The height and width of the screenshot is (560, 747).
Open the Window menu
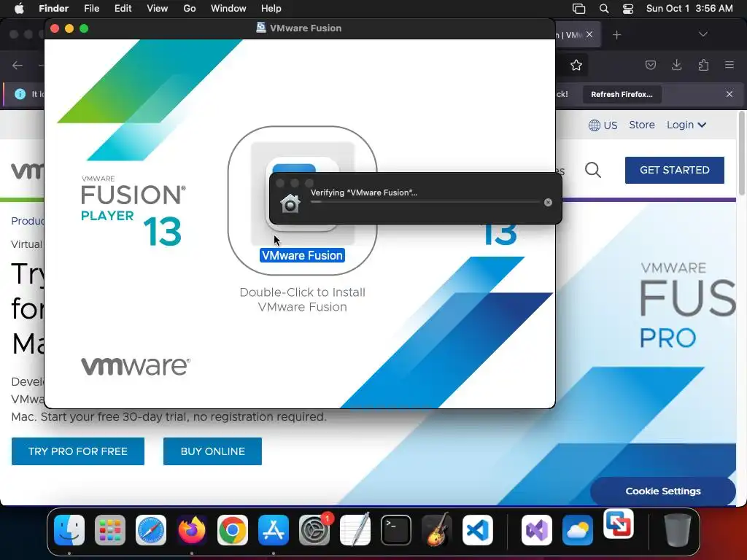pyautogui.click(x=228, y=9)
